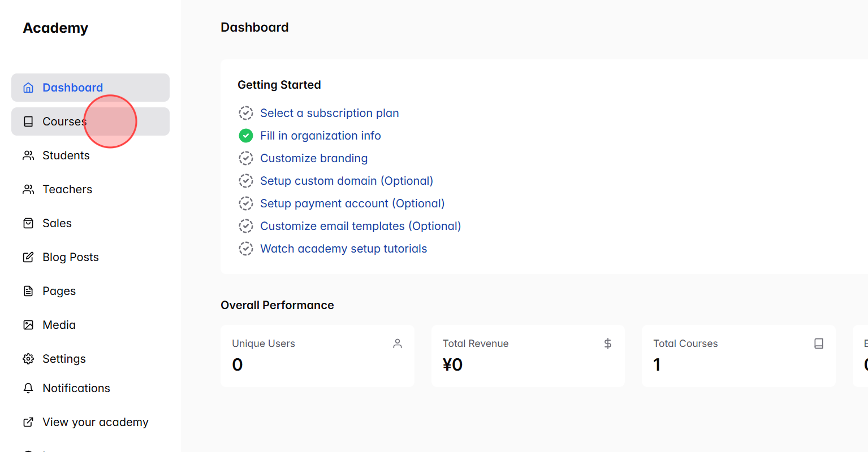Open the Customize branding link
Image resolution: width=868 pixels, height=452 pixels.
tap(314, 158)
